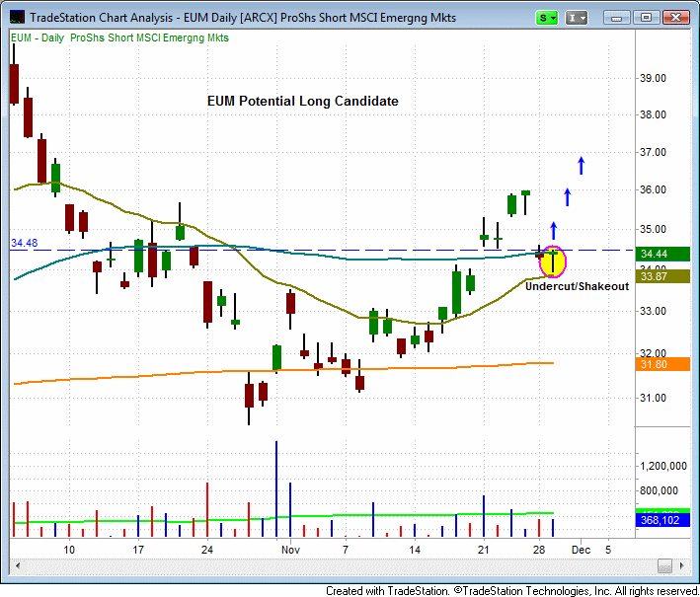Click the 1,200,000 volume axis label

coord(663,467)
